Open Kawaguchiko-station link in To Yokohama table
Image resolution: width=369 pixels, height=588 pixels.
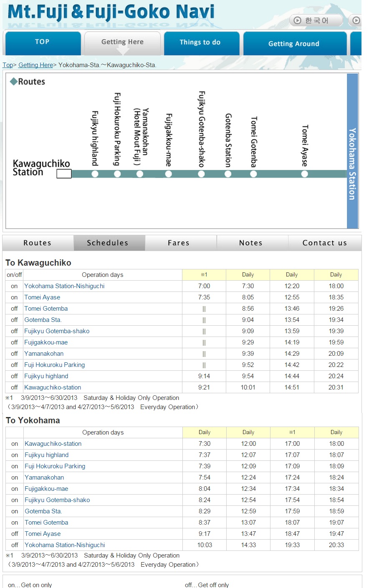[53, 444]
